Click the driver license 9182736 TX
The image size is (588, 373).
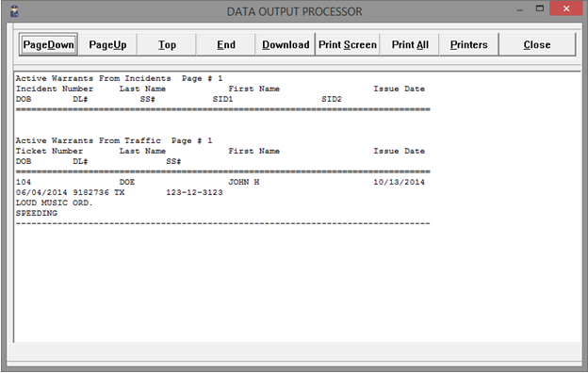[x=99, y=192]
